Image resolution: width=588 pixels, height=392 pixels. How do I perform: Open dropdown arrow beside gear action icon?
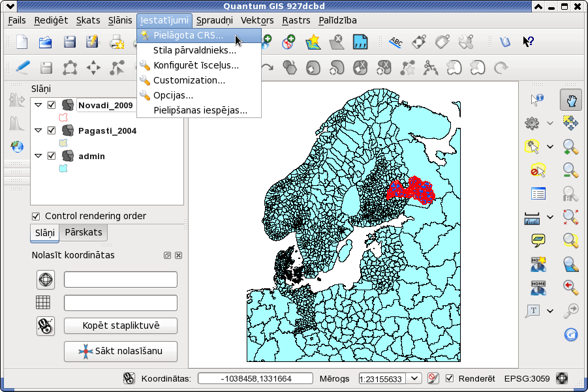click(x=549, y=123)
